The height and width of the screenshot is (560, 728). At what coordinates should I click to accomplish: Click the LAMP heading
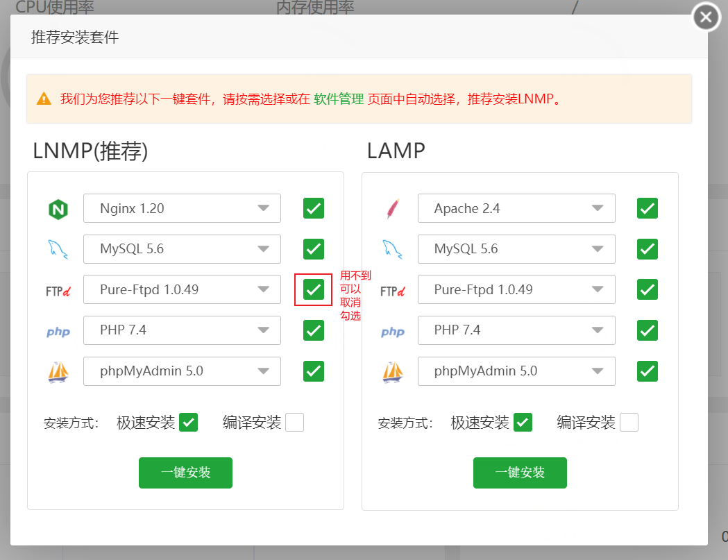396,151
